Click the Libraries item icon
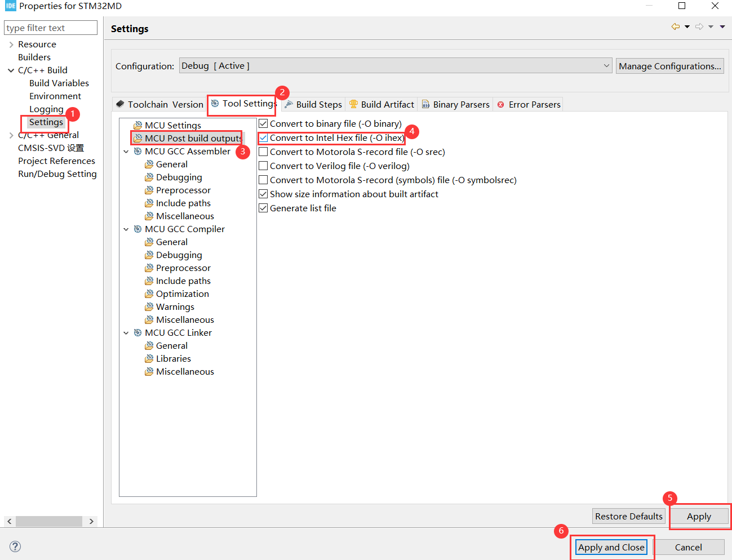This screenshot has width=732, height=560. [149, 358]
